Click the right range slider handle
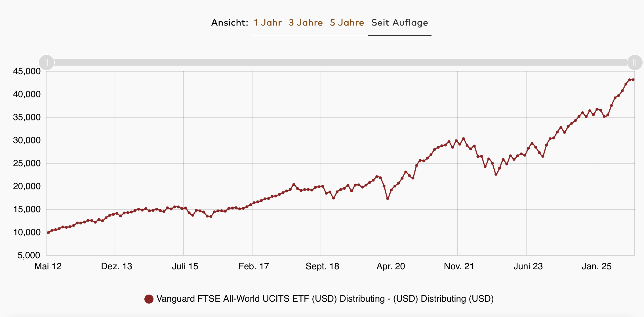 click(634, 62)
